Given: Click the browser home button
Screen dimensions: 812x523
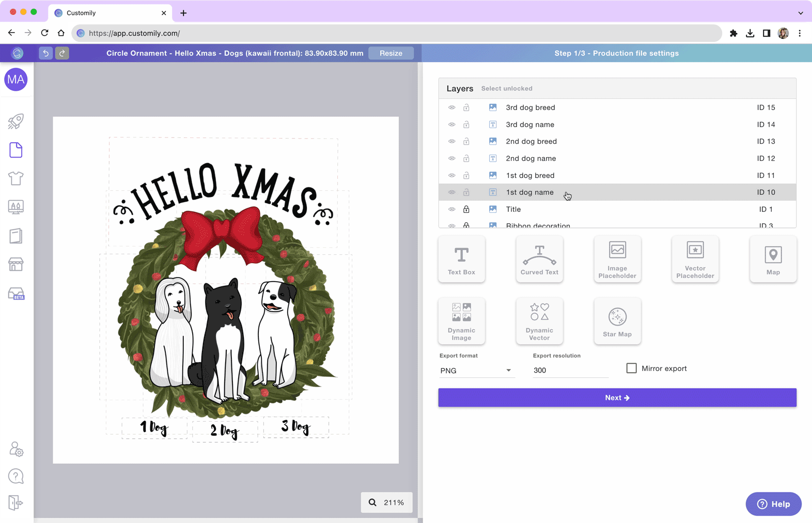Looking at the screenshot, I should [61, 33].
